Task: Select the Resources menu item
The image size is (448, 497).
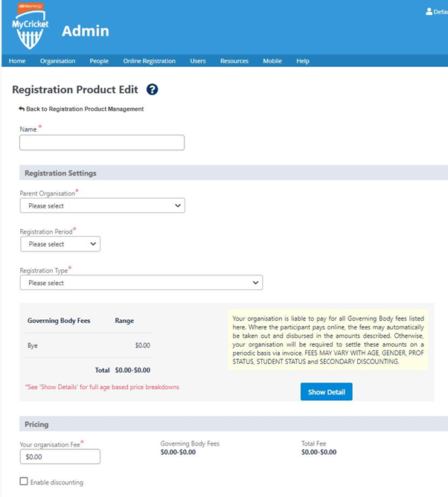Action: 234,61
